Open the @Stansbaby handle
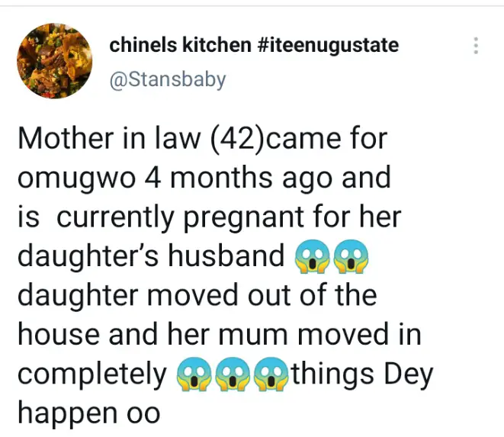504x437 pixels. (x=168, y=79)
